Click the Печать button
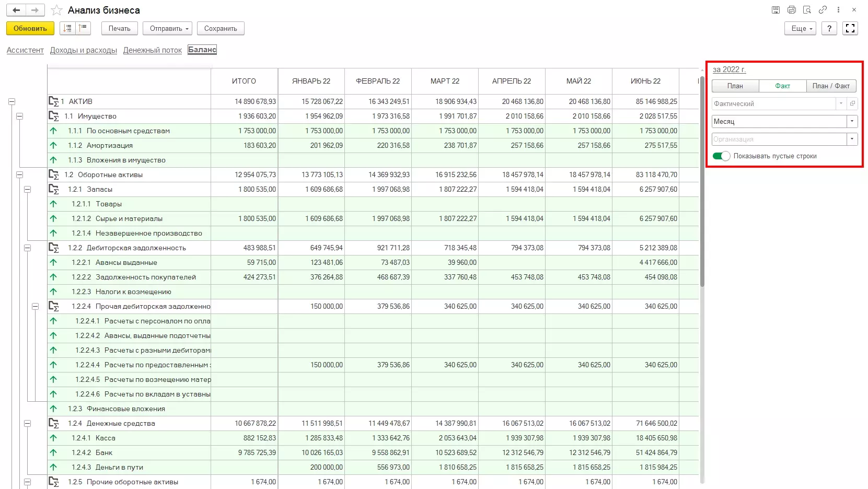This screenshot has height=489, width=868. click(120, 28)
